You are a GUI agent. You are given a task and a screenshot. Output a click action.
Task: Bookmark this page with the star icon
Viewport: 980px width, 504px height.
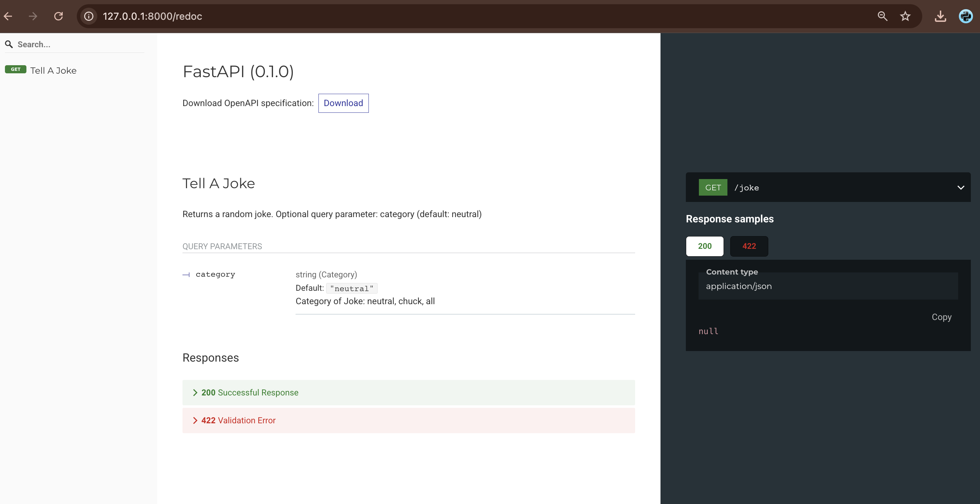(x=905, y=16)
